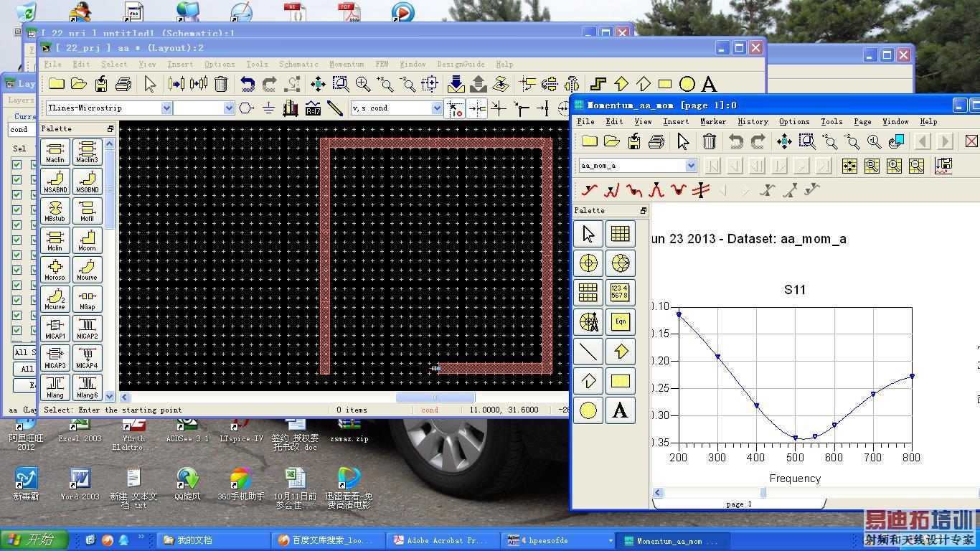Toggle the first layer Sel checkbox
The width and height of the screenshot is (980, 551).
coord(17,164)
